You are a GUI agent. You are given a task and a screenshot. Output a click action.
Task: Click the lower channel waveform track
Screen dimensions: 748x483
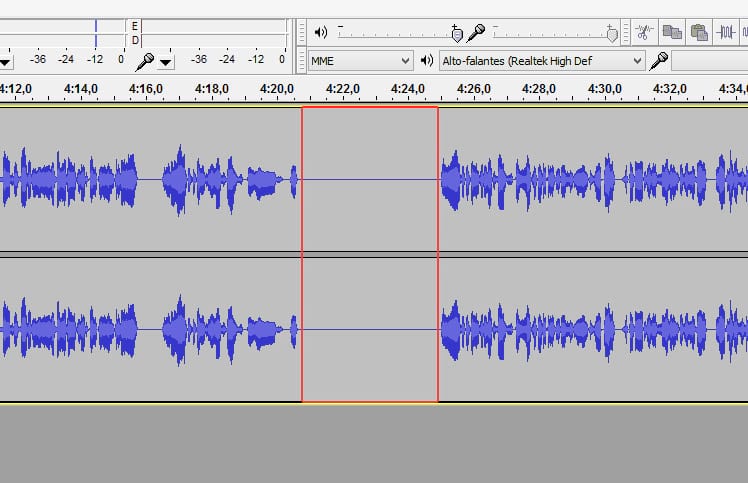(x=374, y=329)
